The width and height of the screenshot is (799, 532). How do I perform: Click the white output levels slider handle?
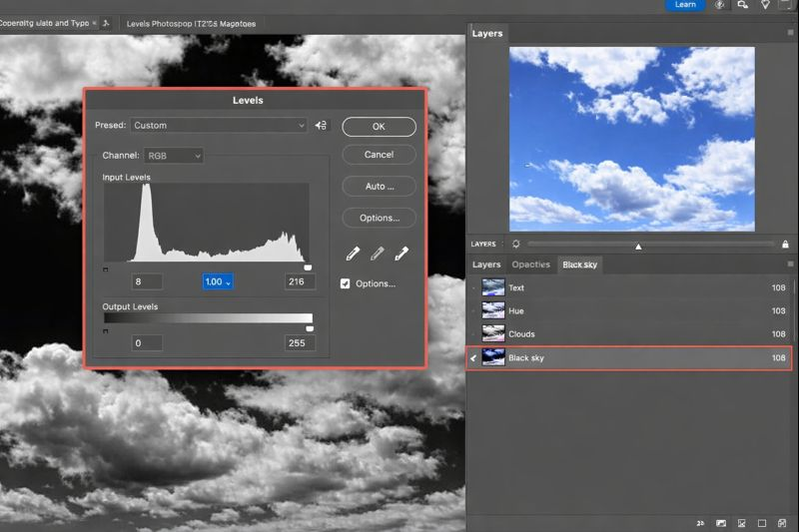coord(310,328)
